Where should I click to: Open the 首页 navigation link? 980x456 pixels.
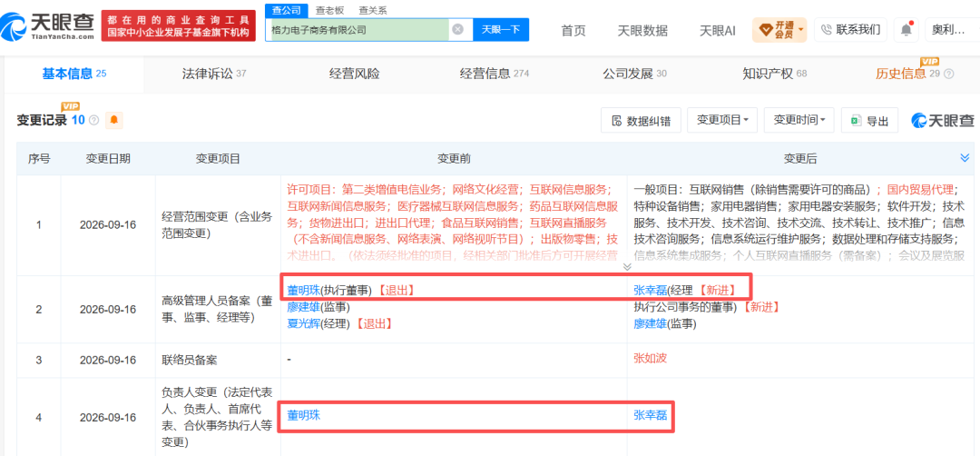point(573,30)
